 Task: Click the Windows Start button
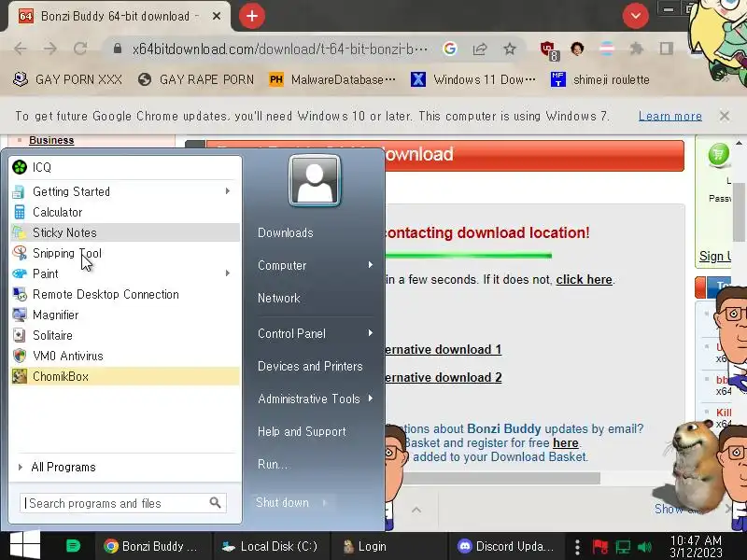click(25, 546)
